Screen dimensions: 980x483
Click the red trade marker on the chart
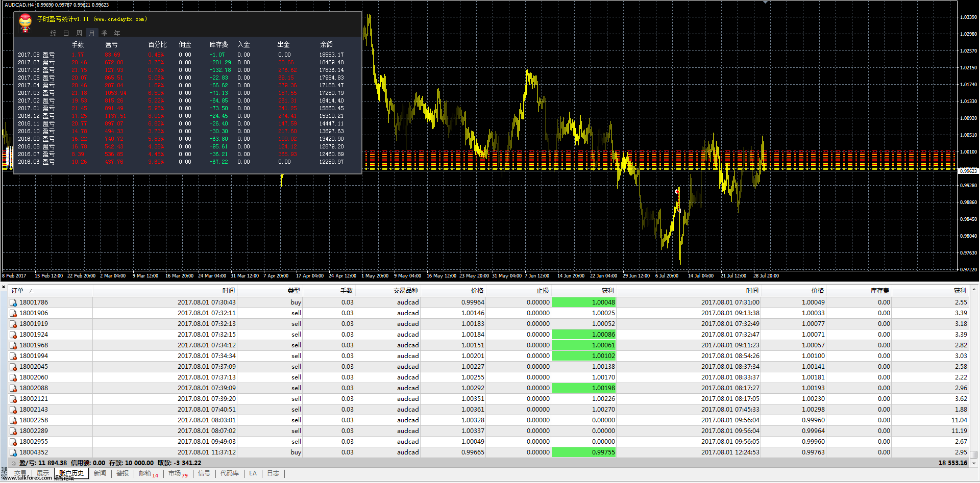[677, 192]
